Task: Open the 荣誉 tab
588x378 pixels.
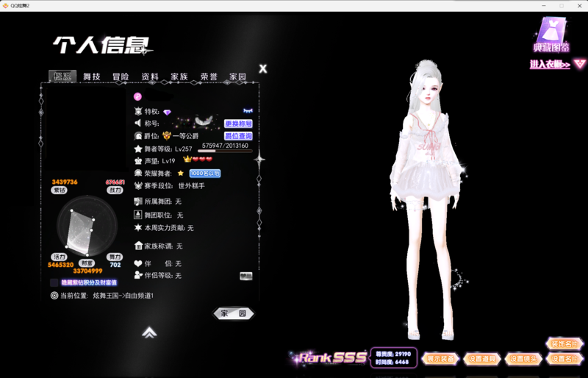Action: click(209, 76)
